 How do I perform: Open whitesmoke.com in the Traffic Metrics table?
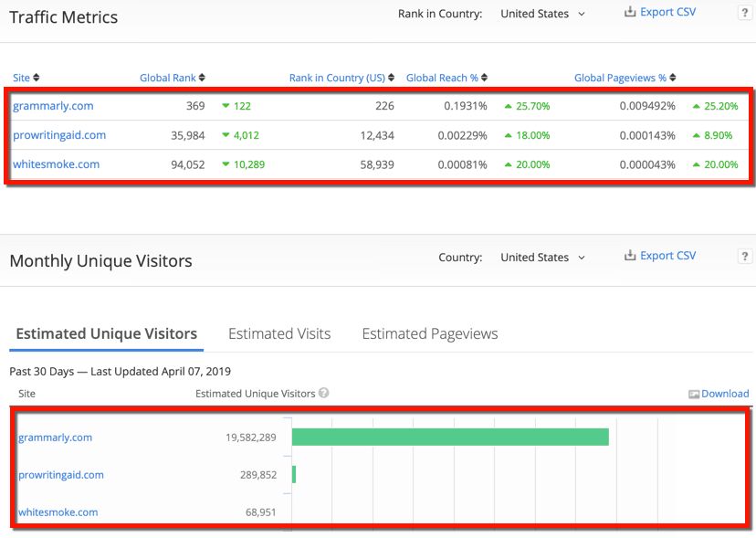pos(56,164)
